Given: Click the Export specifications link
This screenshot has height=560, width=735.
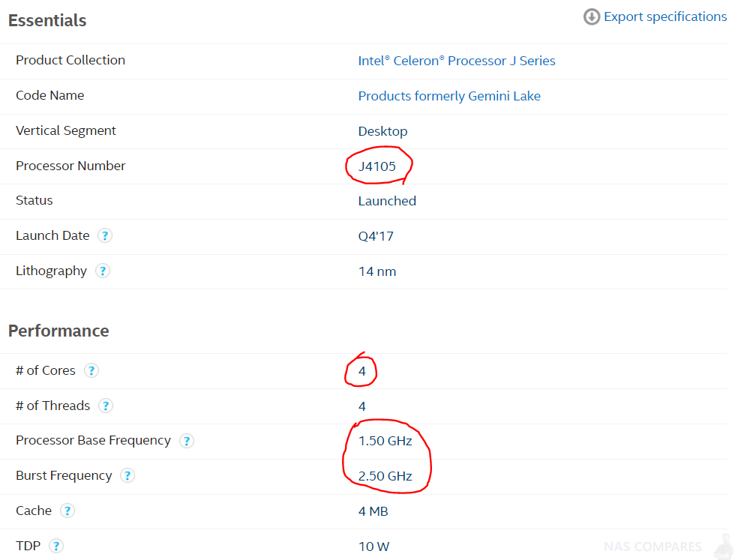Looking at the screenshot, I should [665, 17].
